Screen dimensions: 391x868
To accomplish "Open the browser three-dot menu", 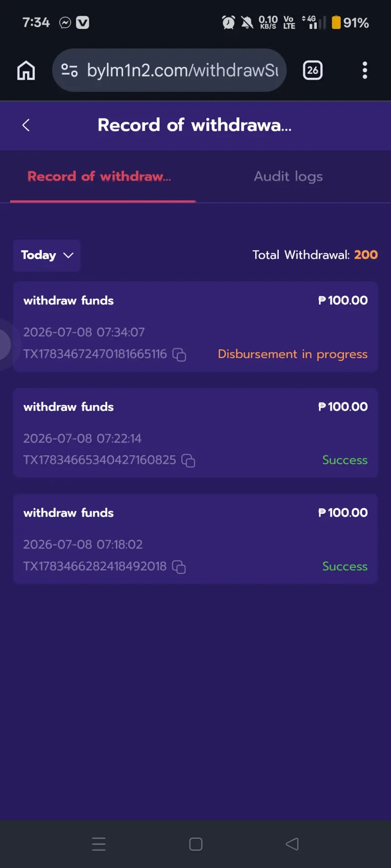I will pyautogui.click(x=365, y=71).
